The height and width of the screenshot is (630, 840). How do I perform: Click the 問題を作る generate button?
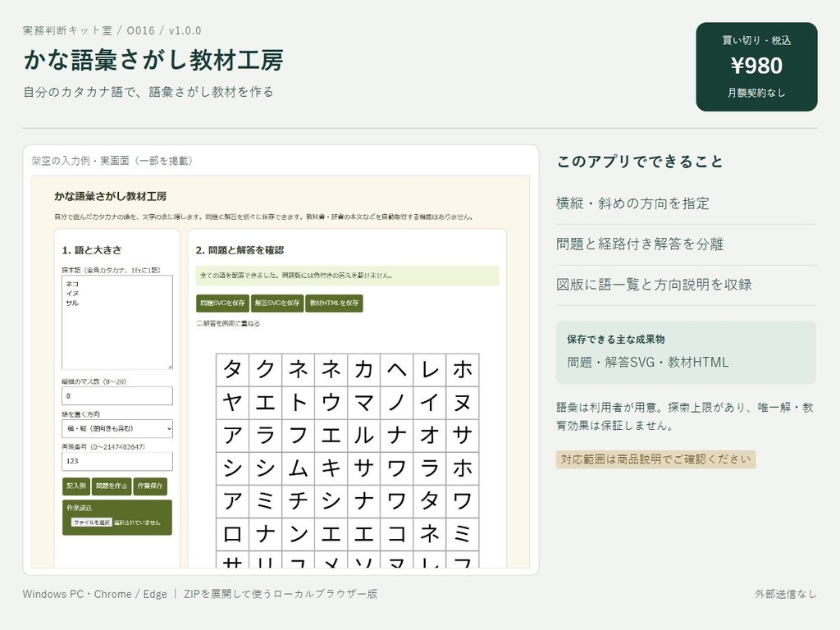point(112,486)
